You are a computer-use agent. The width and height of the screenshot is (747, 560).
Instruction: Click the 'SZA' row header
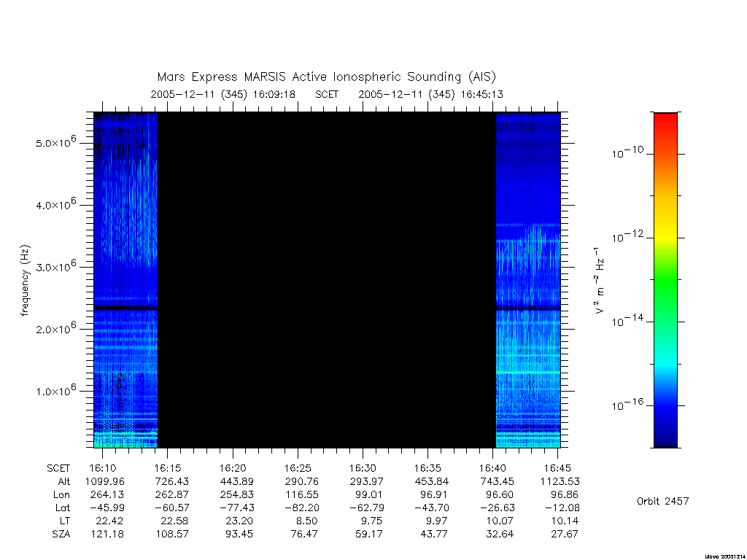[61, 534]
